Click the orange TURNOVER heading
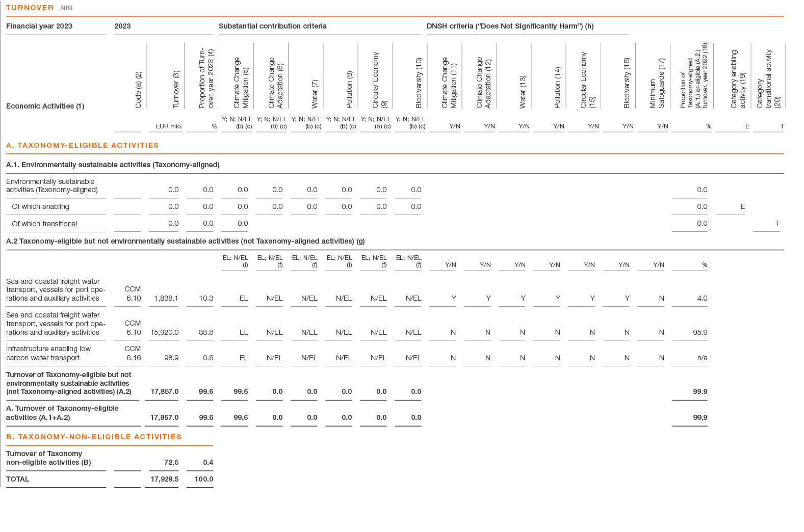This screenshot has height=532, width=804. click(x=30, y=8)
